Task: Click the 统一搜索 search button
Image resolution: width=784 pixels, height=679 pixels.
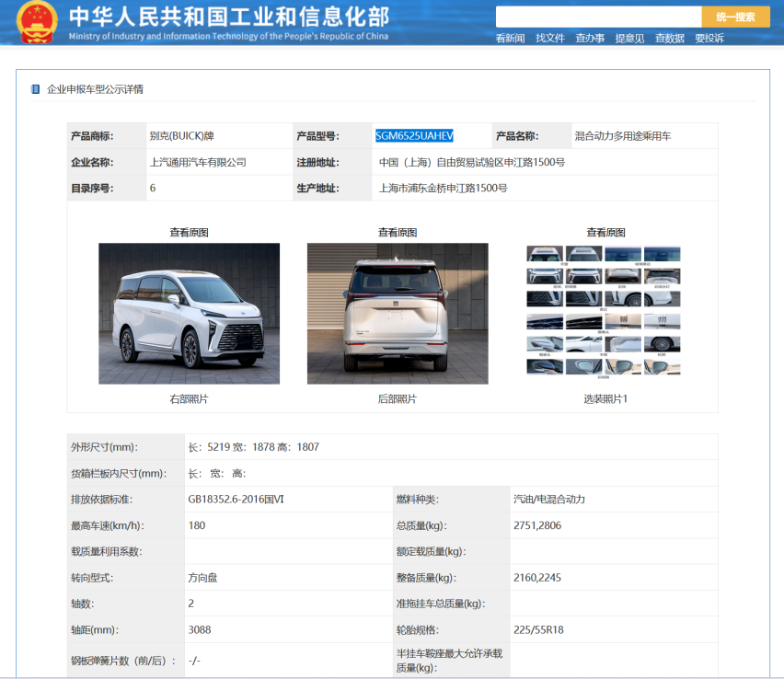Action: pyautogui.click(x=735, y=17)
